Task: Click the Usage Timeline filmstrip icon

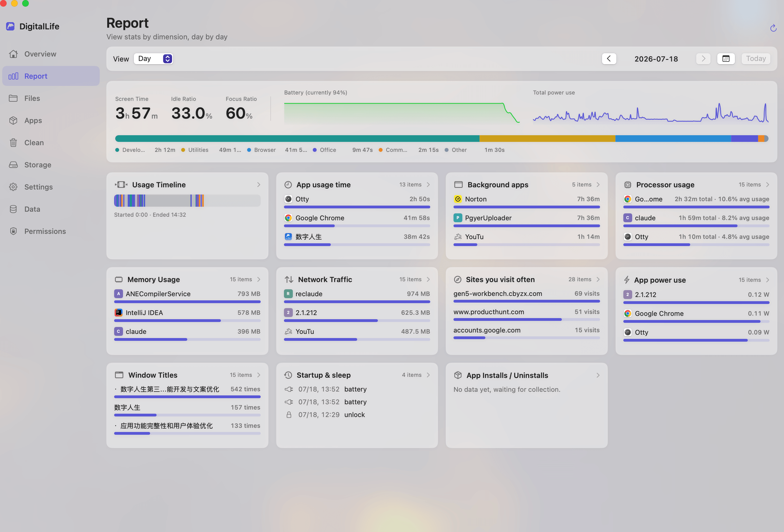Action: pos(121,185)
